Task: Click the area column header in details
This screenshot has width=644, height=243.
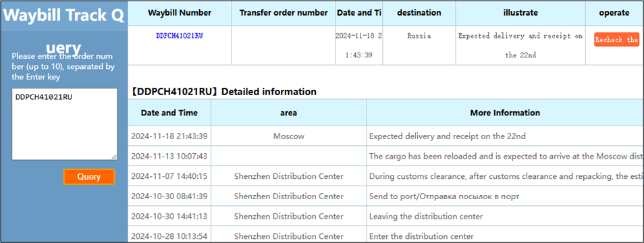Action: 289,113
